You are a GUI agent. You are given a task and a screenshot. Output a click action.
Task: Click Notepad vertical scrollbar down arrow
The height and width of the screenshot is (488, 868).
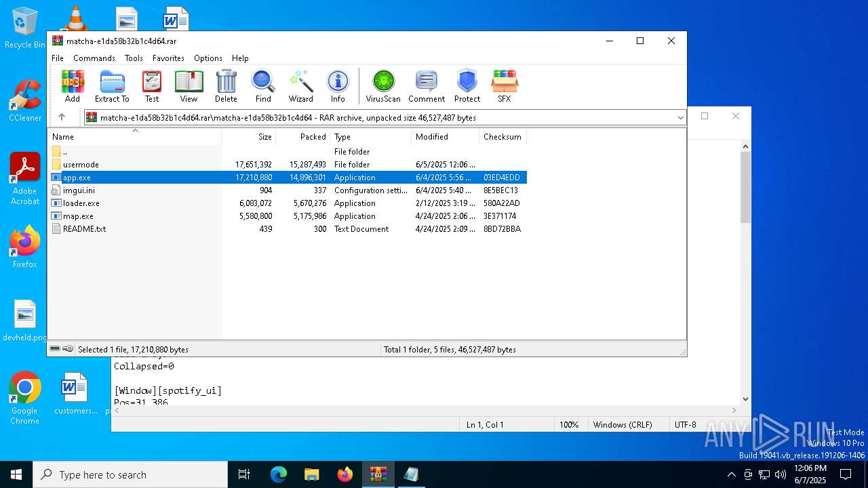[745, 399]
